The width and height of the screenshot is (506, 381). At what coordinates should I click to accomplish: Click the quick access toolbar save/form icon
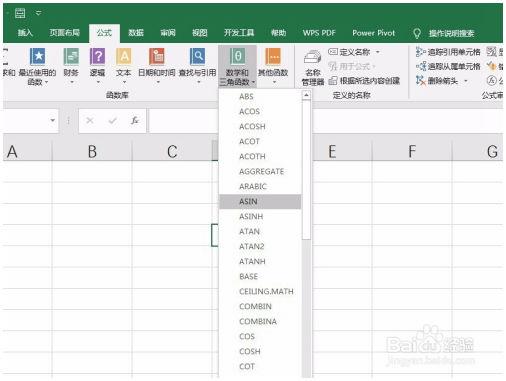[x=20, y=13]
